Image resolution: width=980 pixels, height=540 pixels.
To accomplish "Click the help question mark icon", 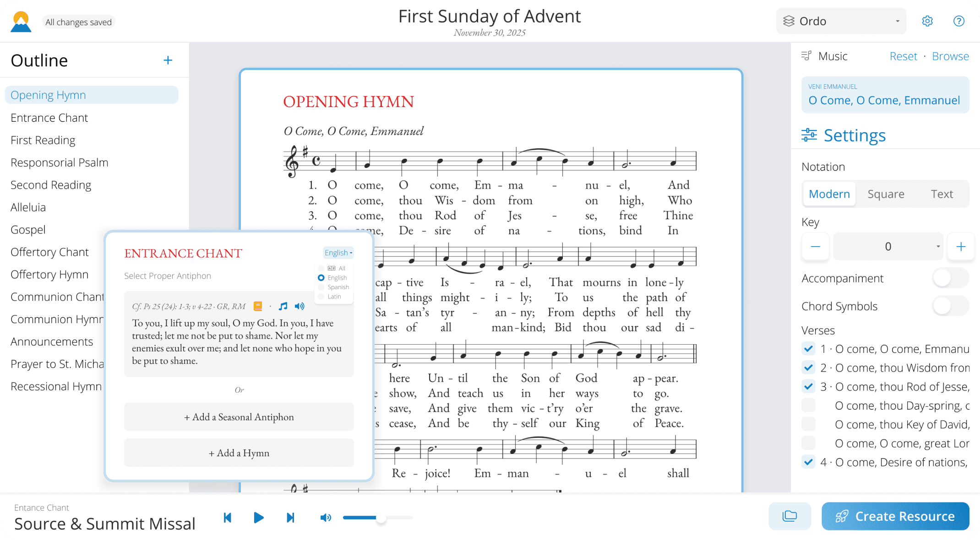I will (x=958, y=21).
